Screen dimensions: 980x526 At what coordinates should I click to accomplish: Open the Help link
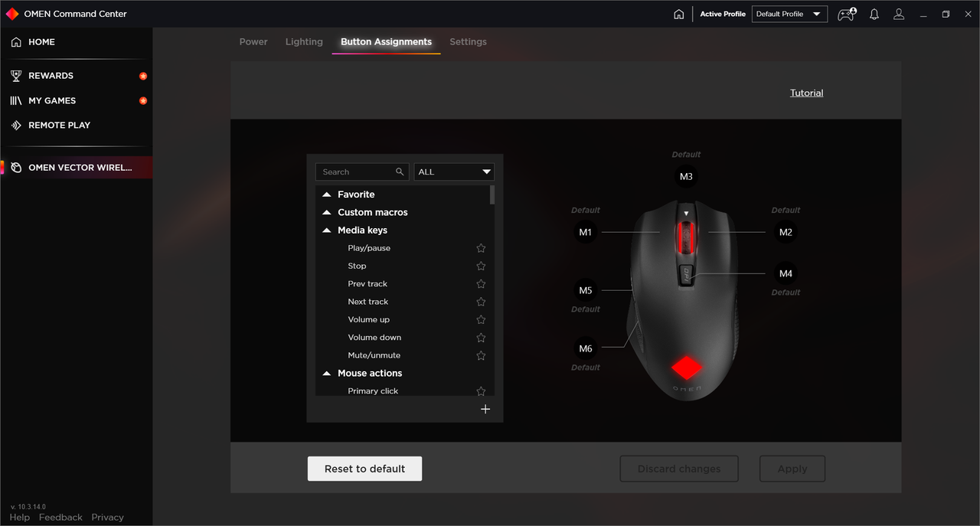[x=20, y=517]
